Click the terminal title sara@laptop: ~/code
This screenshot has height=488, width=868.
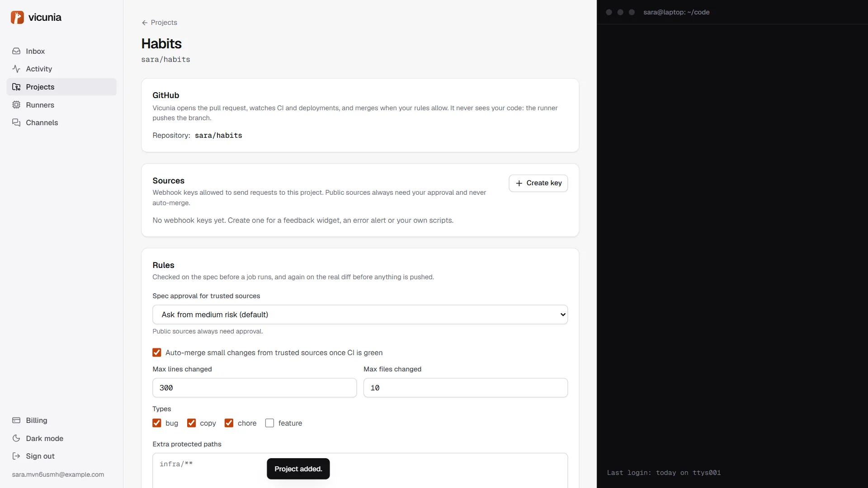coord(676,12)
